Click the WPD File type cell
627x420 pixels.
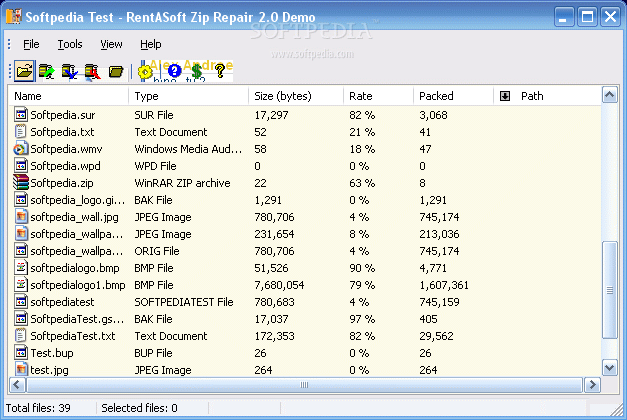(x=155, y=166)
